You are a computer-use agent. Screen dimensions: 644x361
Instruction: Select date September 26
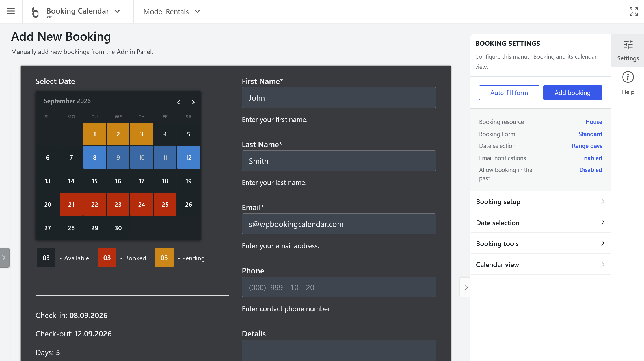click(x=189, y=204)
